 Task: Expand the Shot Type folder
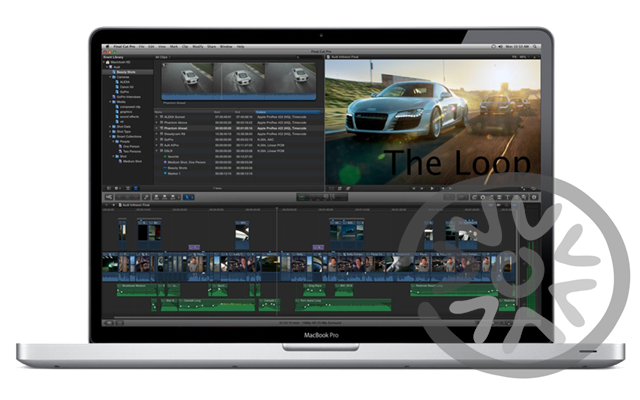[110, 131]
